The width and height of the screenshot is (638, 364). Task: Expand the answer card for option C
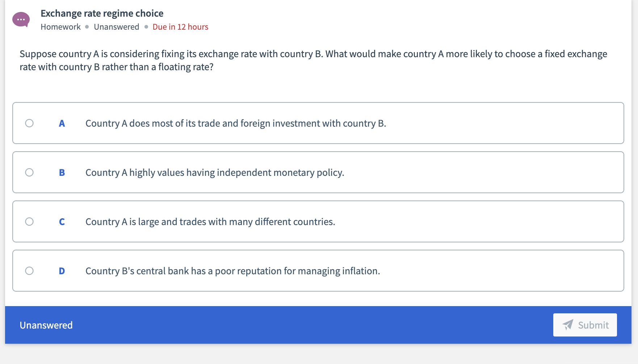tap(319, 221)
